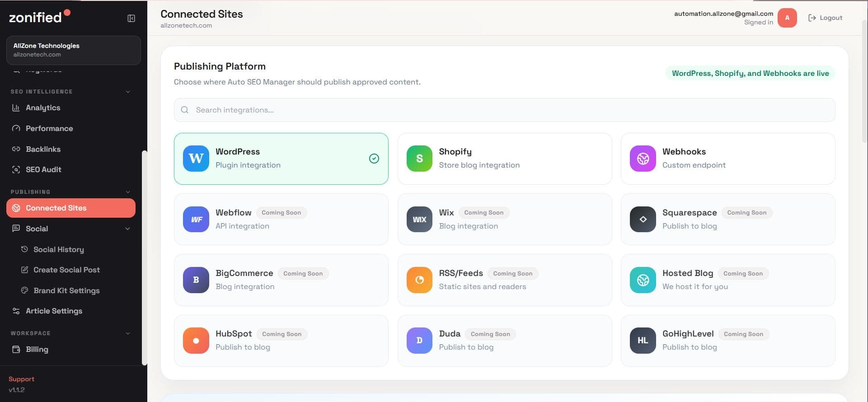The image size is (868, 402).
Task: Open Create Social Post
Action: pos(75,270)
